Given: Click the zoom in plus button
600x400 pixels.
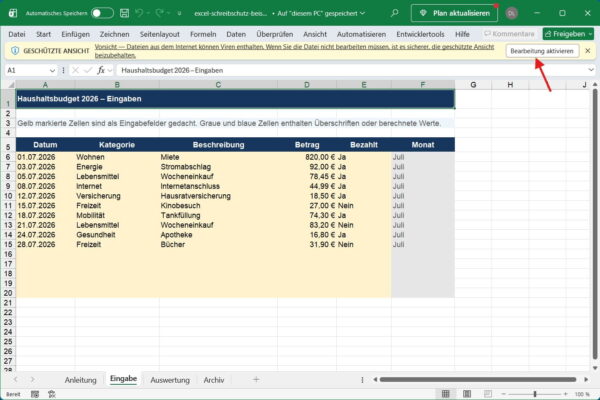Looking at the screenshot, I should (x=566, y=394).
